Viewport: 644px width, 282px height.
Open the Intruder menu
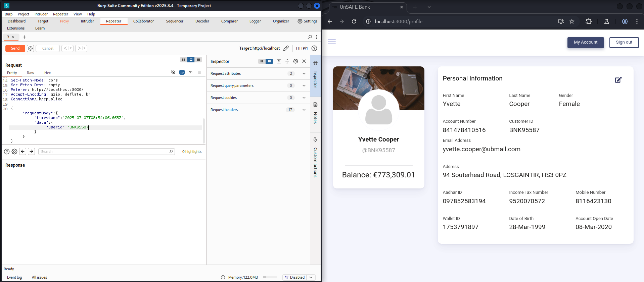pyautogui.click(x=41, y=14)
